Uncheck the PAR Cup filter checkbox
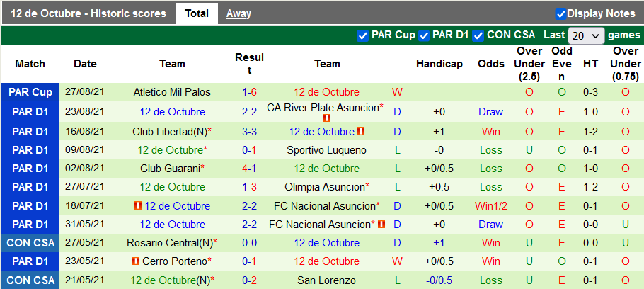This screenshot has height=289, width=644. (363, 35)
